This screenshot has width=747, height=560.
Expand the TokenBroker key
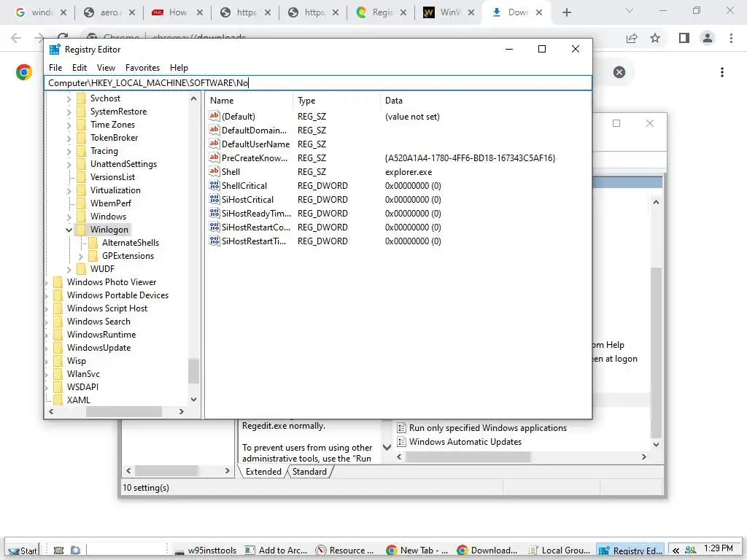[x=69, y=138]
